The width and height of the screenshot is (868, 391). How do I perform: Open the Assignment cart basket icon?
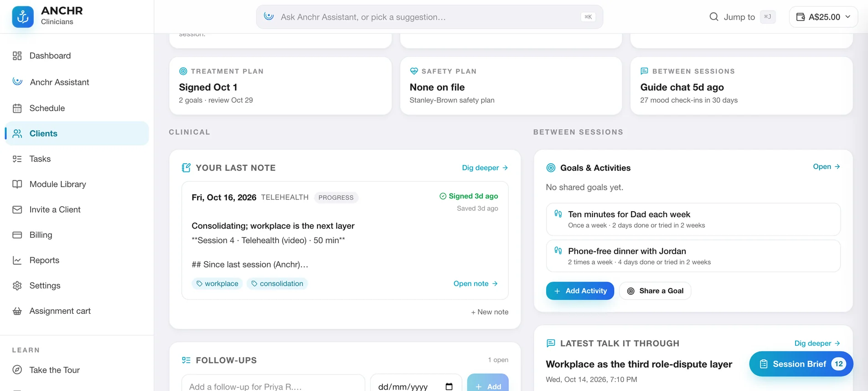[17, 311]
